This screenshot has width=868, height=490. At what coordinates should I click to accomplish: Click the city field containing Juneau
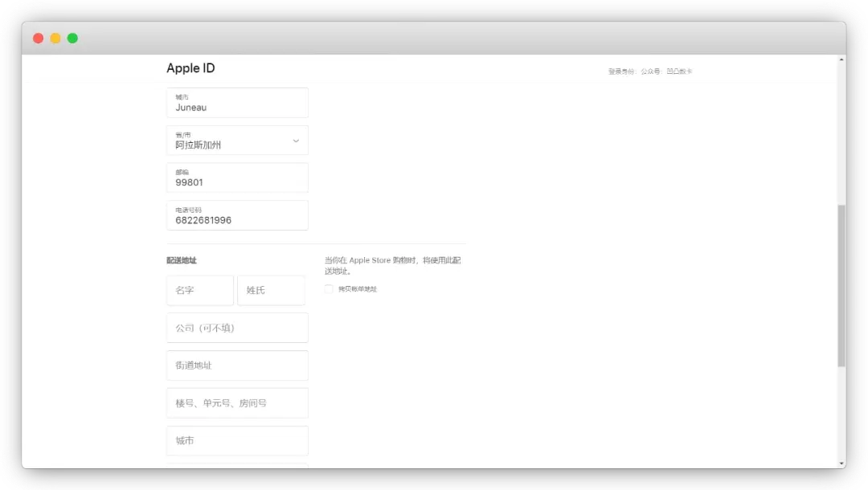coord(237,102)
